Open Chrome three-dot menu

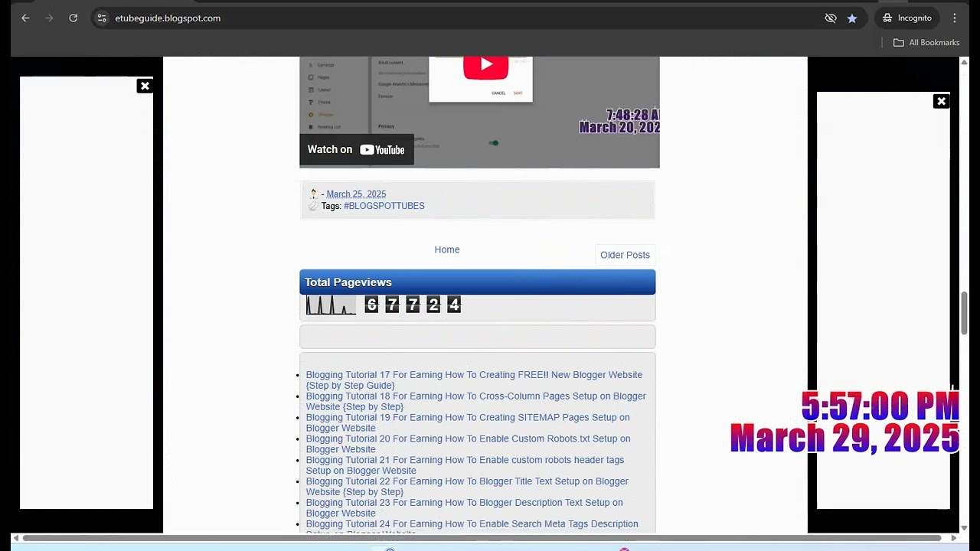[x=955, y=18]
